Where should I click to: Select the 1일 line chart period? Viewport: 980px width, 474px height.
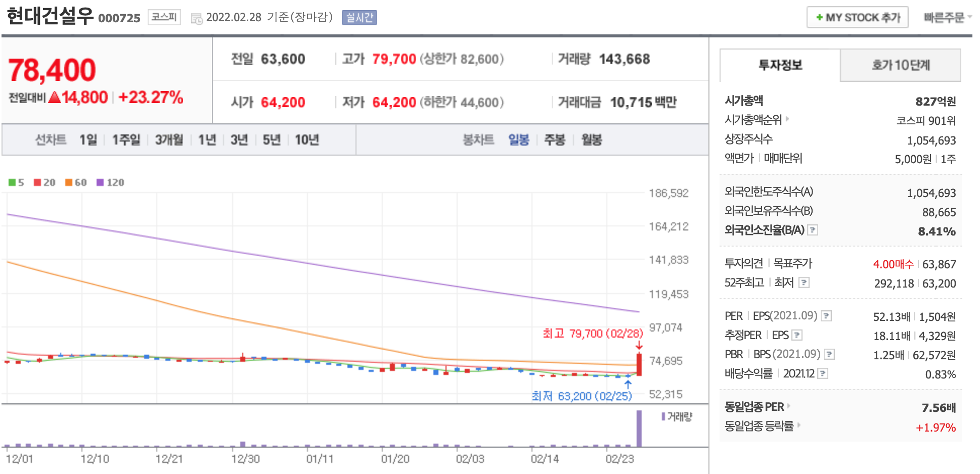[88, 139]
